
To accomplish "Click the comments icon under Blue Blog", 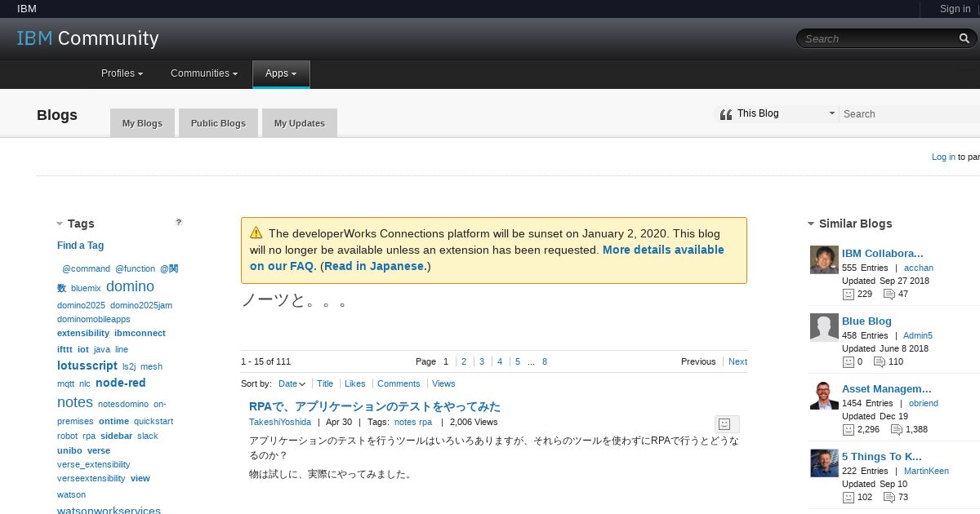I will (x=880, y=361).
